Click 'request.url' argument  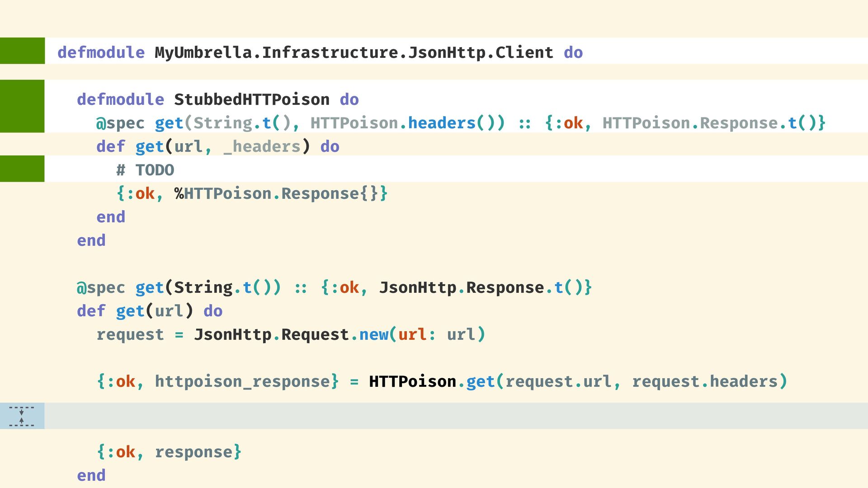point(558,381)
